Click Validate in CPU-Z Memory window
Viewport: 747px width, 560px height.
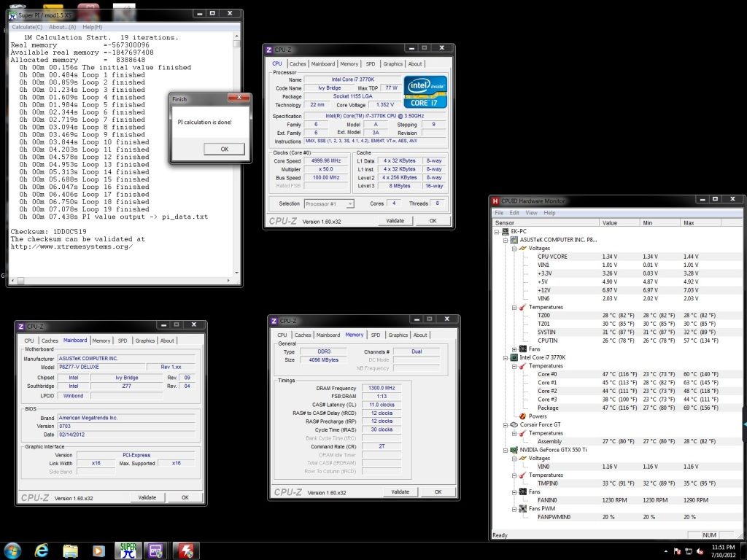[x=400, y=492]
